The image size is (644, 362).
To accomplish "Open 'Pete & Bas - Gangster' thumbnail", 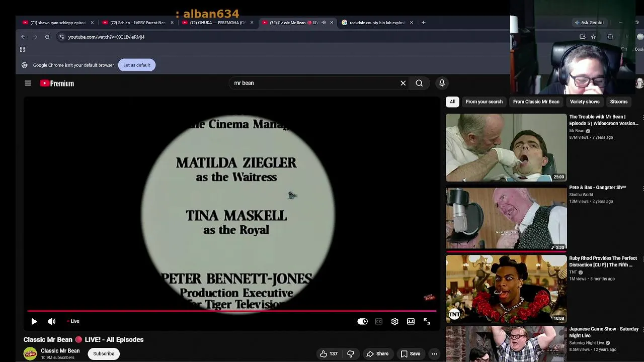I will click(506, 219).
